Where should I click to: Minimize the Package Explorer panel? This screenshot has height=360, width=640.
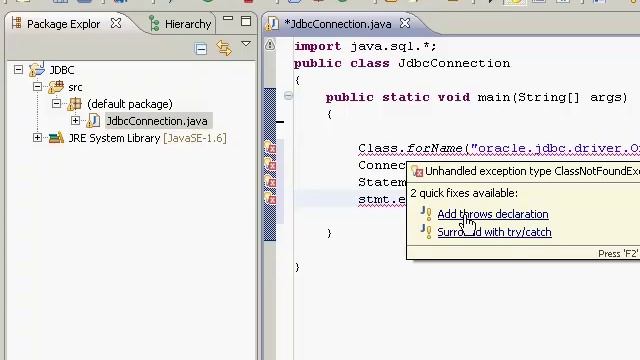pos(228,19)
